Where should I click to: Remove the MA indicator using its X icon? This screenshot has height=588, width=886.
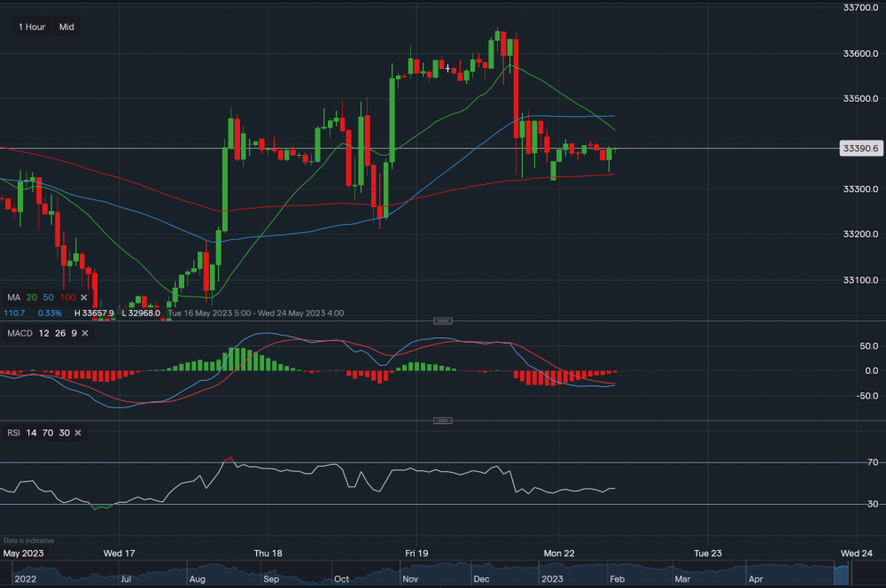[x=83, y=298]
